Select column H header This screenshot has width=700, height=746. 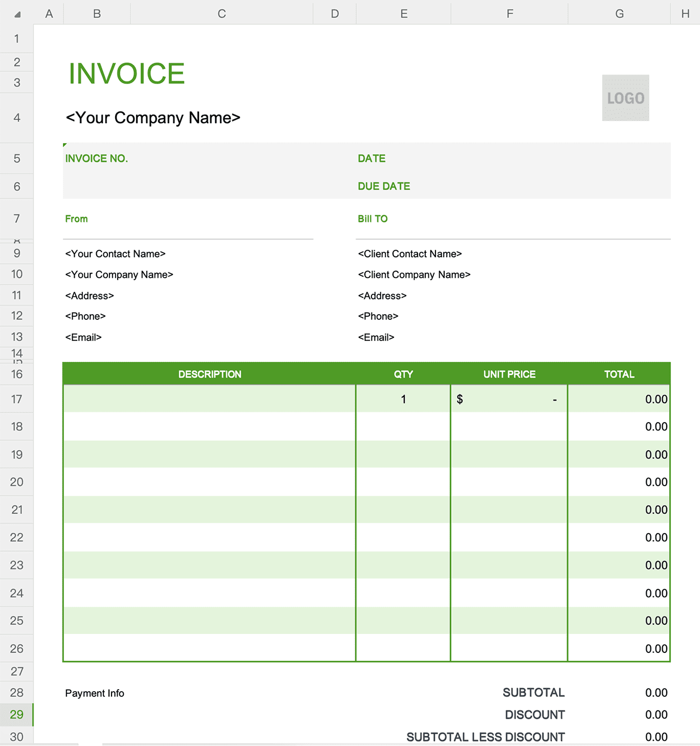point(685,13)
